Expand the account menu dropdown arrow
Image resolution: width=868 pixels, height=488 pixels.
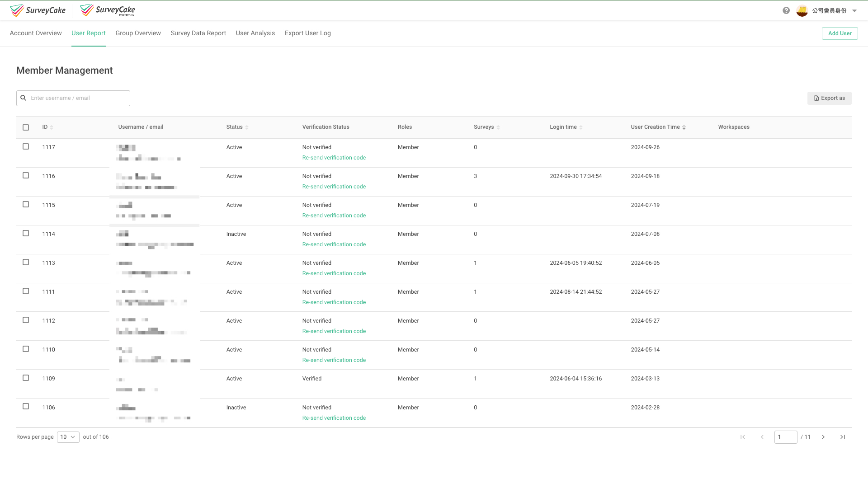[x=854, y=11]
